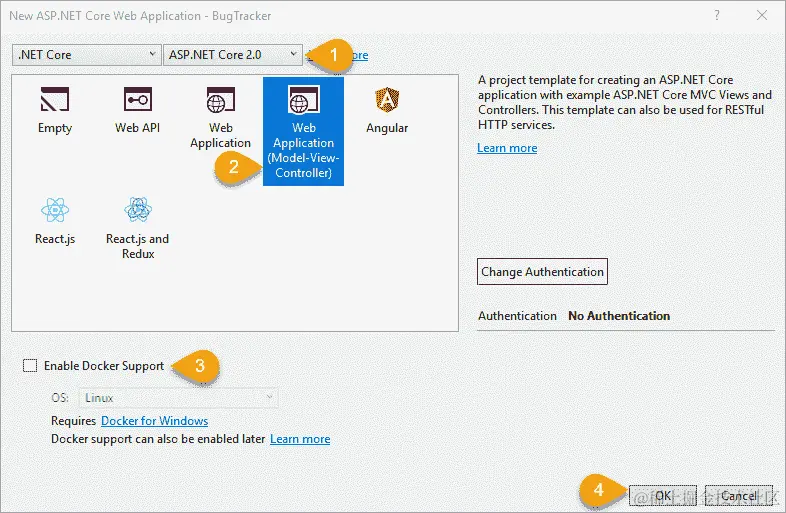Select Web Application (Model-View-Controller) template
Viewport: 786px width, 513px height.
pos(303,131)
